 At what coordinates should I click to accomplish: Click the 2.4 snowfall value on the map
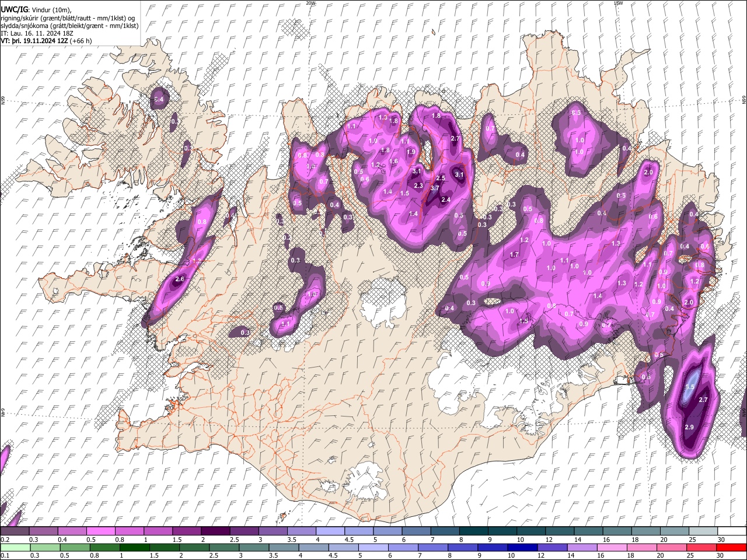[446, 199]
